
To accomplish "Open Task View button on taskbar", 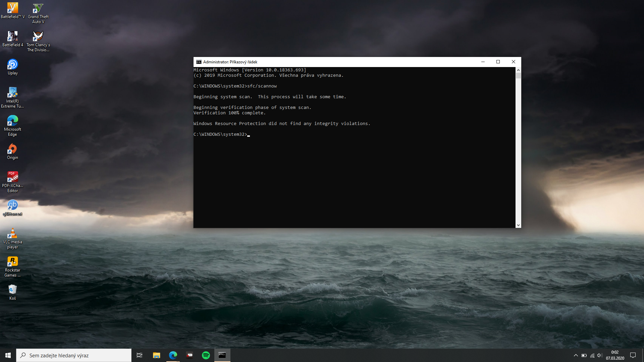I will (x=140, y=355).
